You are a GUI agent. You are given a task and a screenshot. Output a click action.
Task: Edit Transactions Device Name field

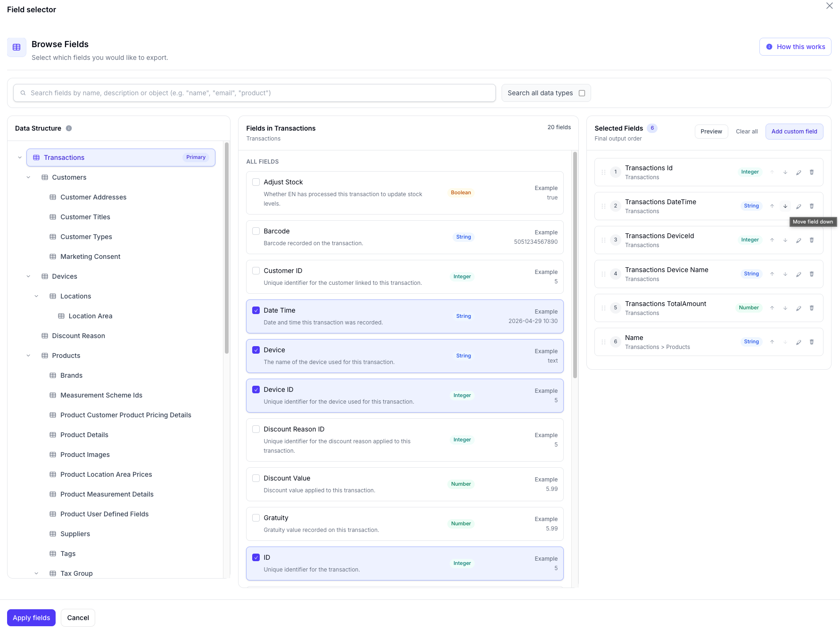pyautogui.click(x=799, y=274)
